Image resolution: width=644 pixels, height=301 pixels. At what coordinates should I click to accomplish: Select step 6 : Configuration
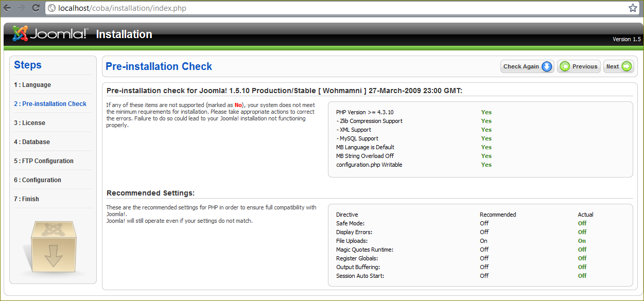(38, 180)
